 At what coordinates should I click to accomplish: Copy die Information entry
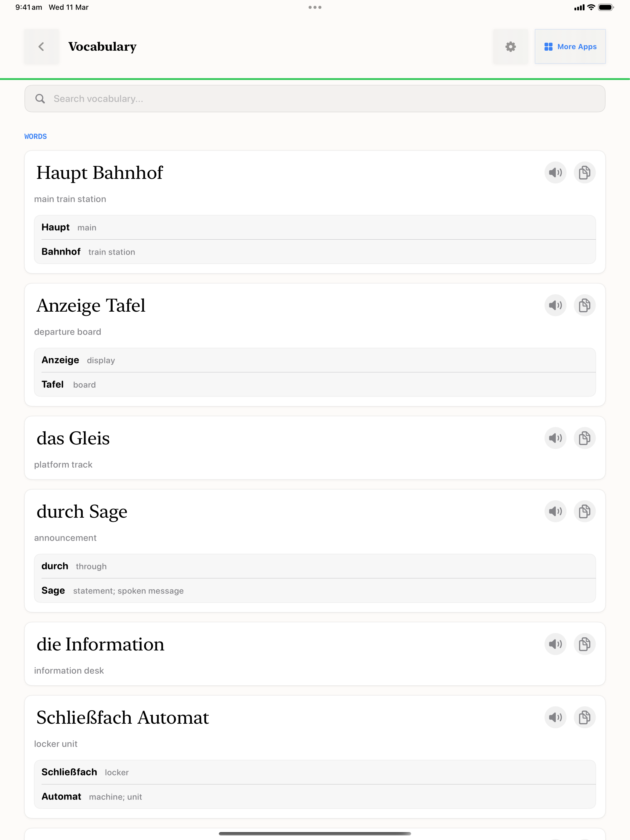click(x=585, y=644)
